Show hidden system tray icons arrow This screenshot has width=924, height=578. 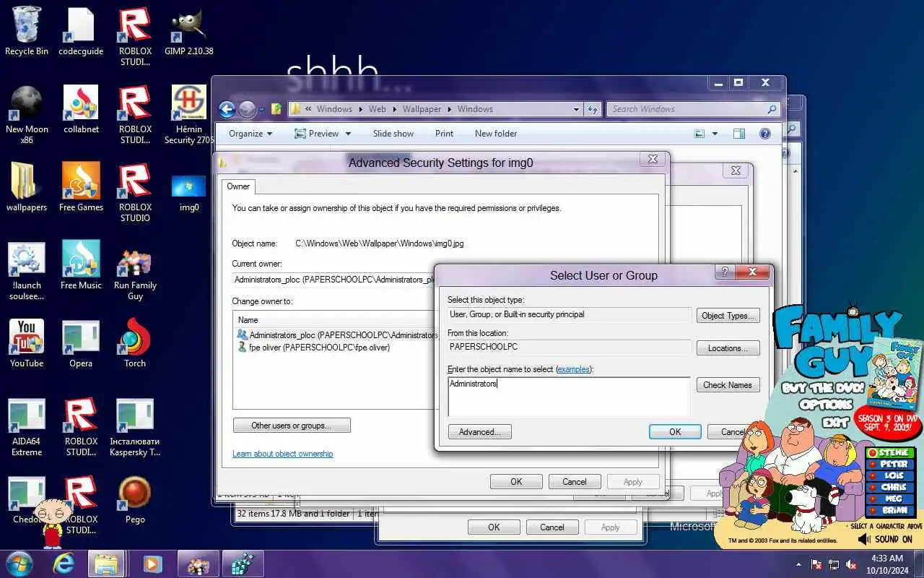[x=798, y=564]
